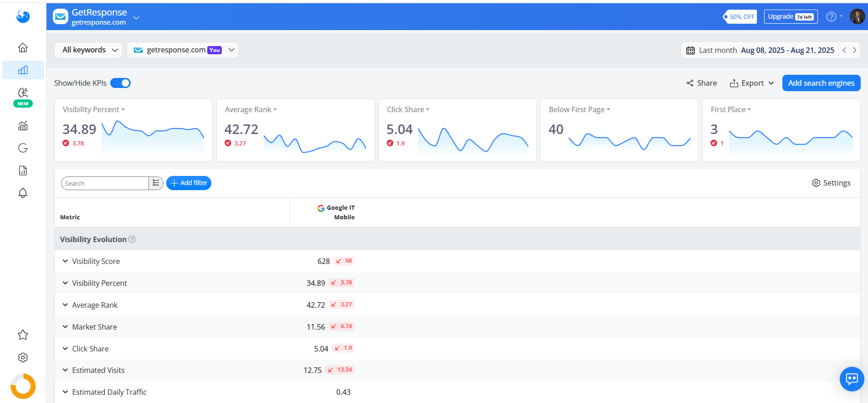This screenshot has height=403, width=868.
Task: Open the Home icon in the sidebar
Action: click(x=23, y=47)
